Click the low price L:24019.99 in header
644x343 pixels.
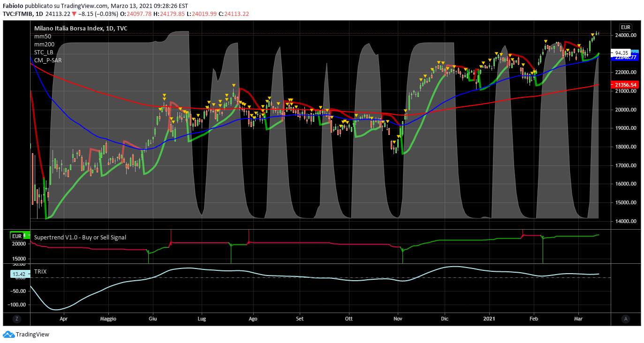[201, 14]
